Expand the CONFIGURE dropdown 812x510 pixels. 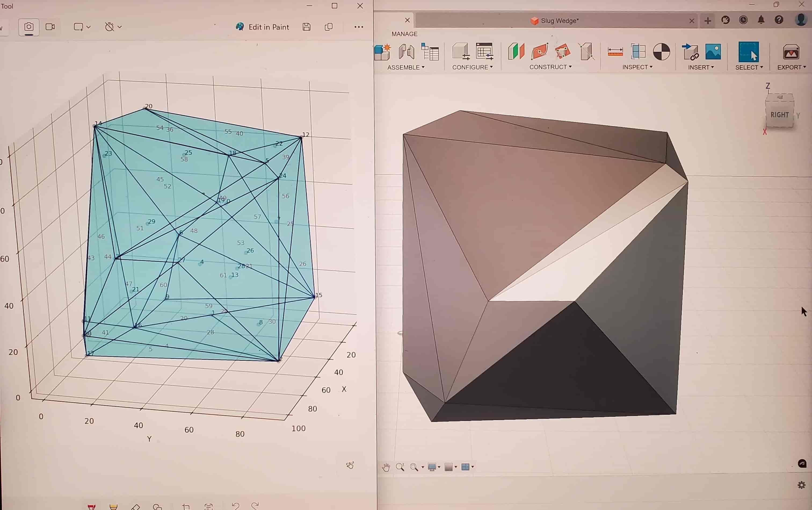pyautogui.click(x=472, y=67)
